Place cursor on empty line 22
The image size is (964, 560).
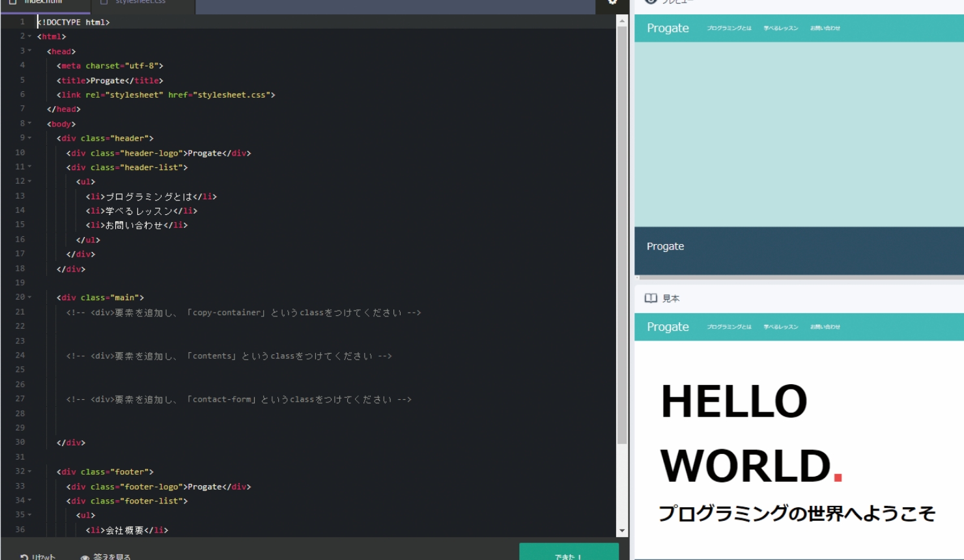pos(326,326)
